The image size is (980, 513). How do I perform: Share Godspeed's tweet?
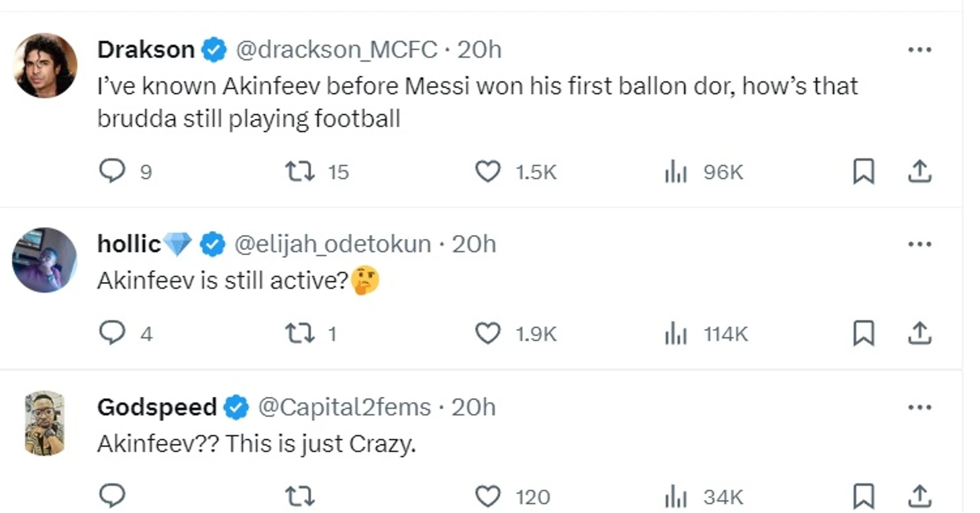(x=920, y=496)
